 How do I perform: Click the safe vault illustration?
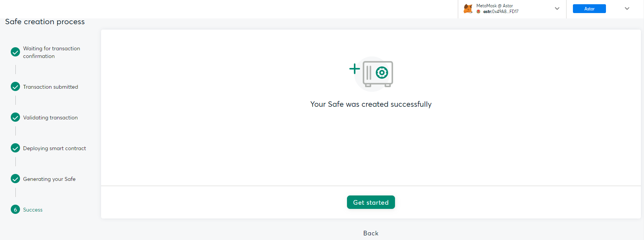pos(378,74)
